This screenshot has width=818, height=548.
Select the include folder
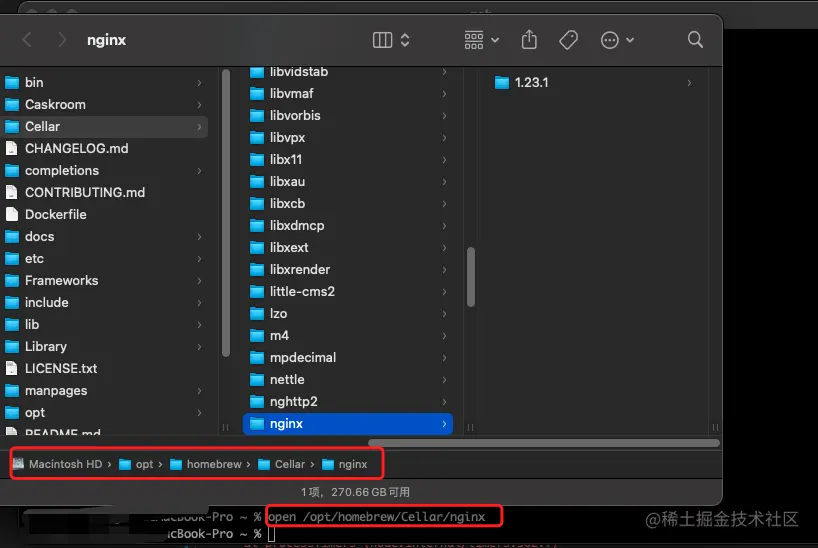click(104, 302)
